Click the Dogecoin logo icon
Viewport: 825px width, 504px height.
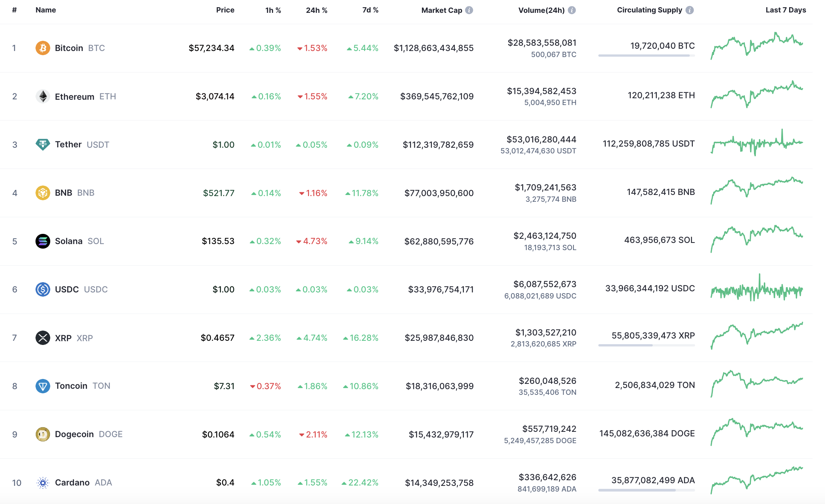click(x=43, y=434)
